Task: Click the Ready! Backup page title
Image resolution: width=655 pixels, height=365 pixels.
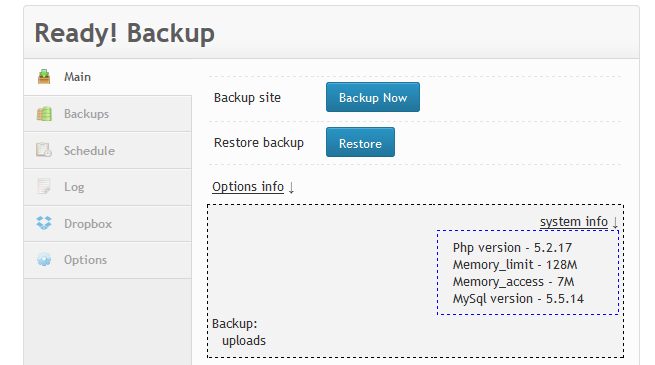Action: (124, 33)
